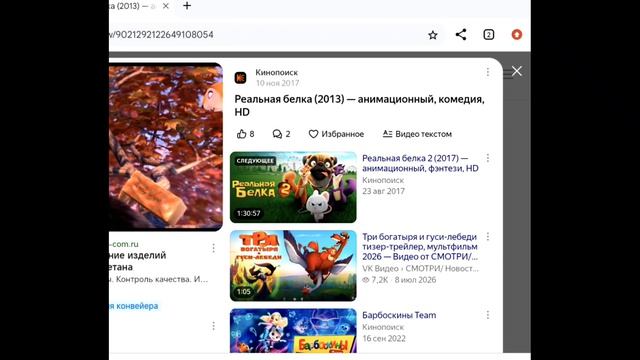Tap the red update arrow icon
The image size is (640, 360).
tap(517, 35)
